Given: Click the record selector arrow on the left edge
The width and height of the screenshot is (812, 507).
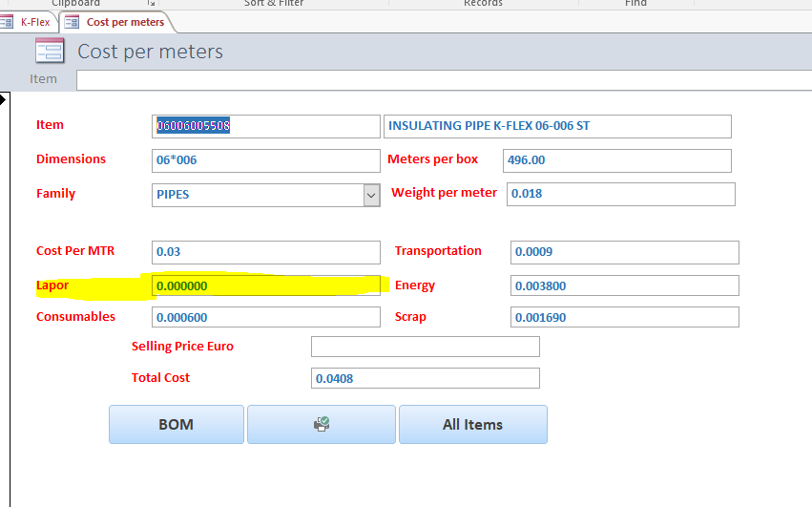Looking at the screenshot, I should click(x=4, y=99).
